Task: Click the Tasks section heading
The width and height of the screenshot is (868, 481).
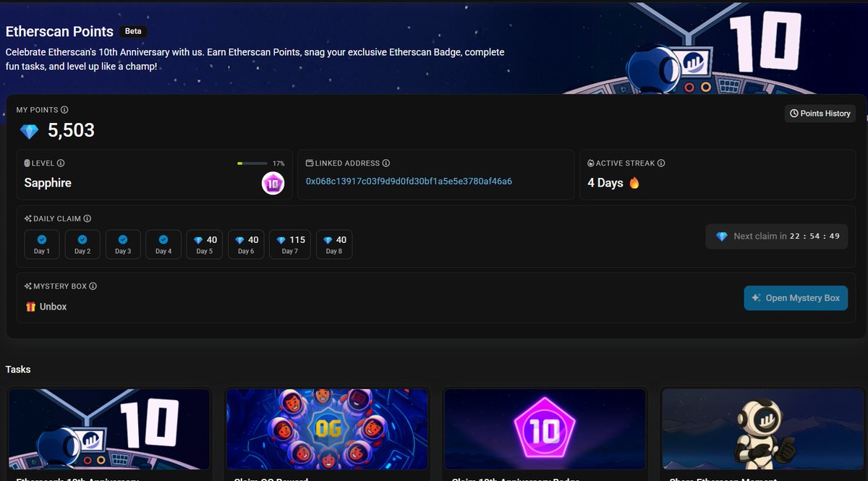Action: [18, 370]
